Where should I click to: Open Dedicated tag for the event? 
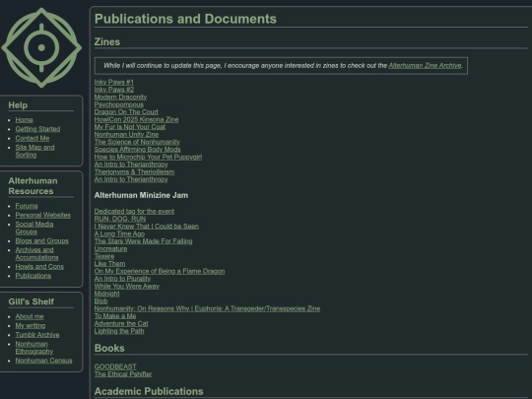click(x=134, y=212)
